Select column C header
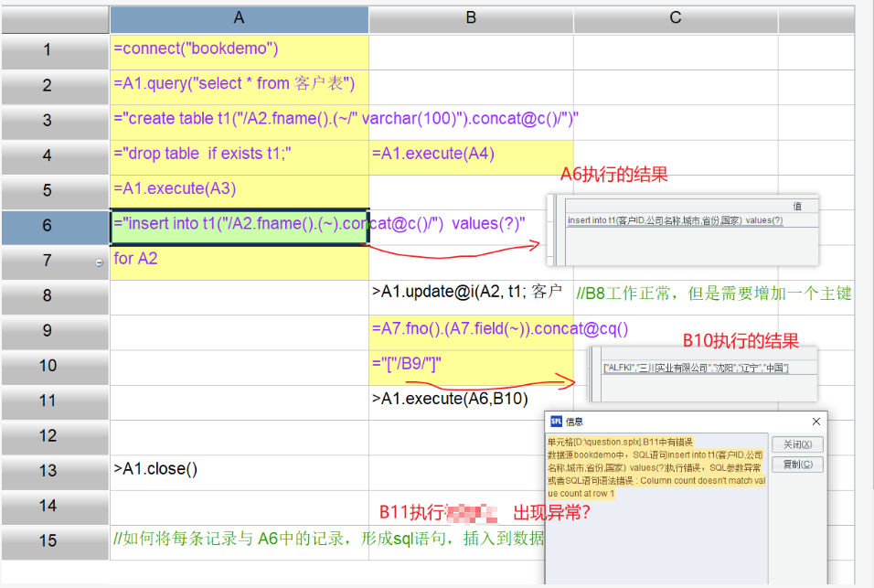 point(675,18)
